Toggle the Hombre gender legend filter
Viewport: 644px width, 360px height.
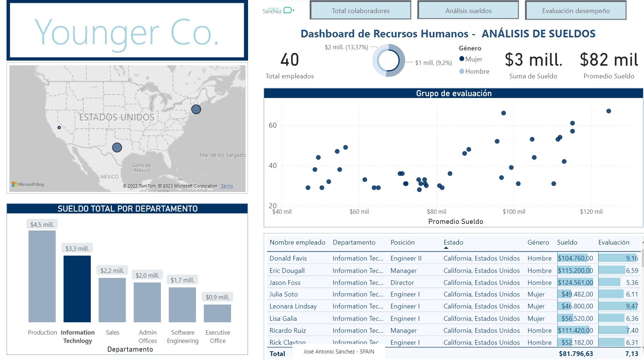(x=477, y=71)
